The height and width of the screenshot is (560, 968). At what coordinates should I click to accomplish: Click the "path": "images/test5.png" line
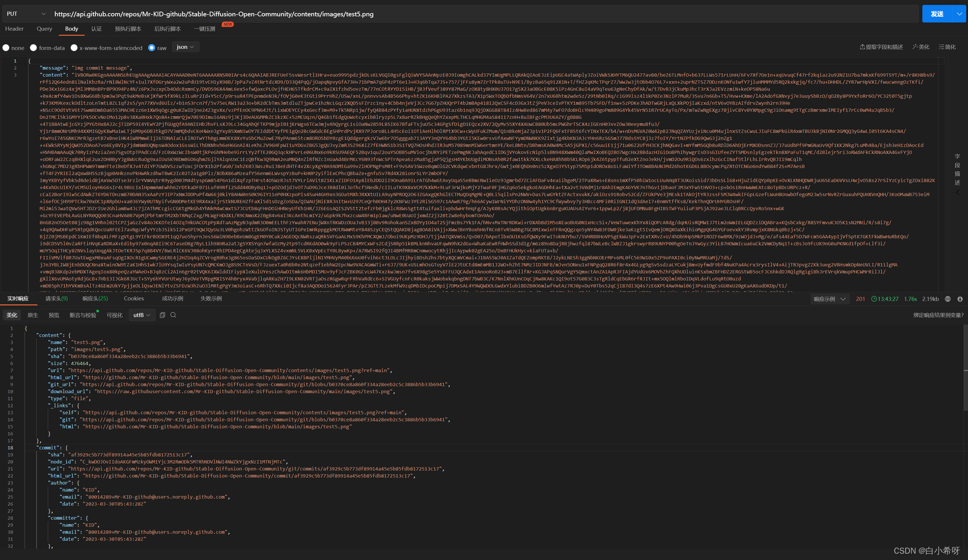[x=86, y=349]
